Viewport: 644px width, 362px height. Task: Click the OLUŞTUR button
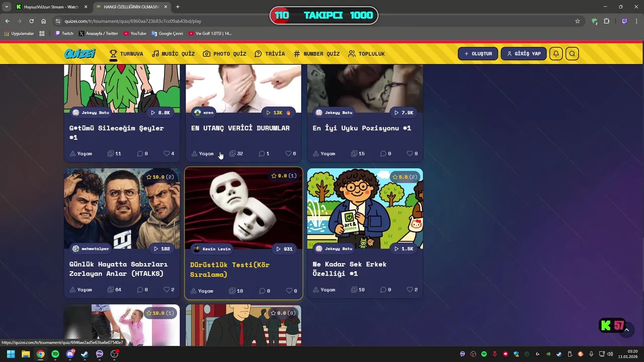(x=478, y=54)
